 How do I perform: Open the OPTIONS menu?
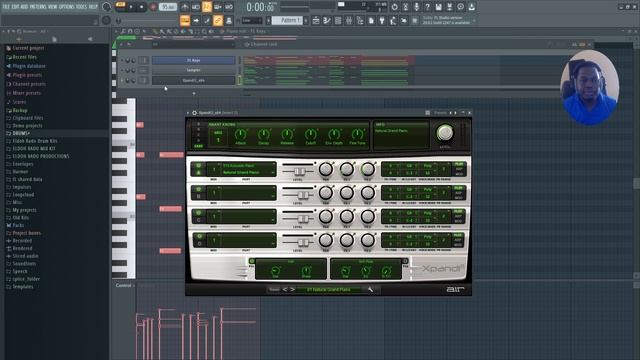tap(67, 7)
